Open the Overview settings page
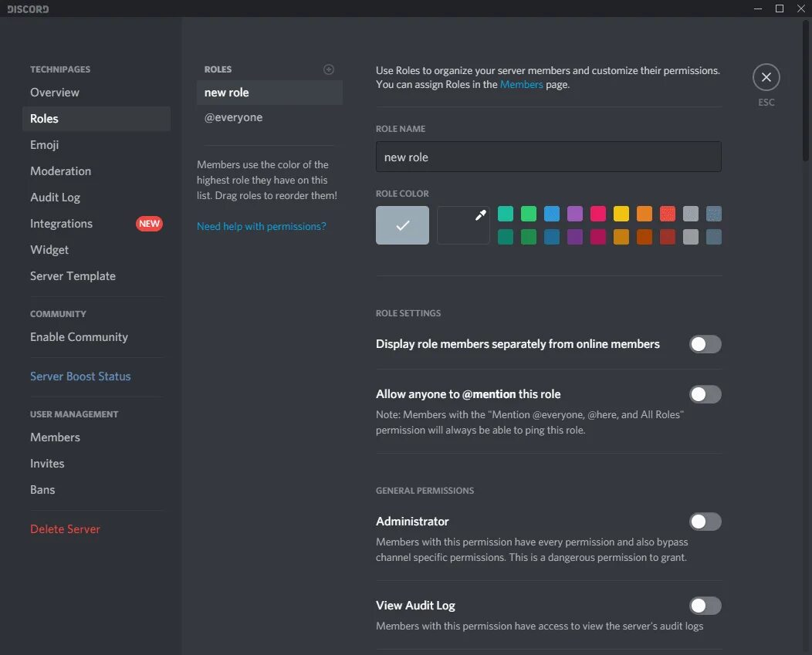 [x=96, y=93]
